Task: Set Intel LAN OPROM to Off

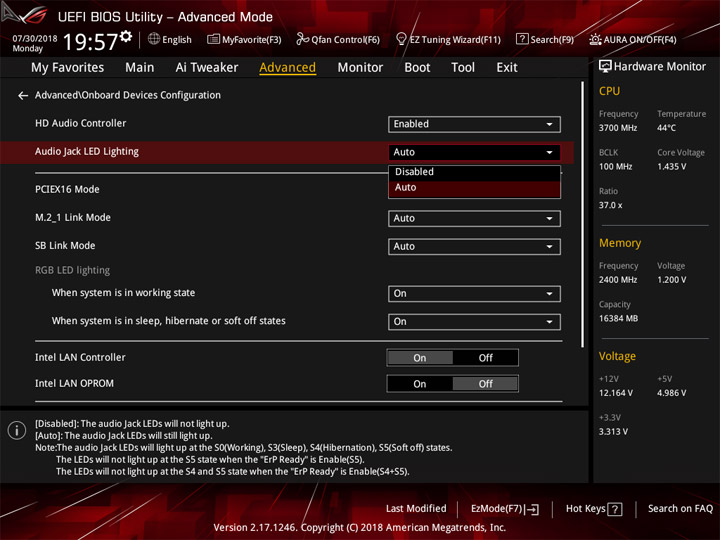Action: point(485,384)
